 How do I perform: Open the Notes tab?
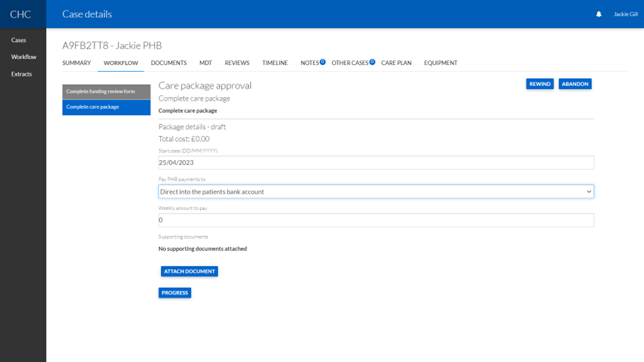coord(310,63)
